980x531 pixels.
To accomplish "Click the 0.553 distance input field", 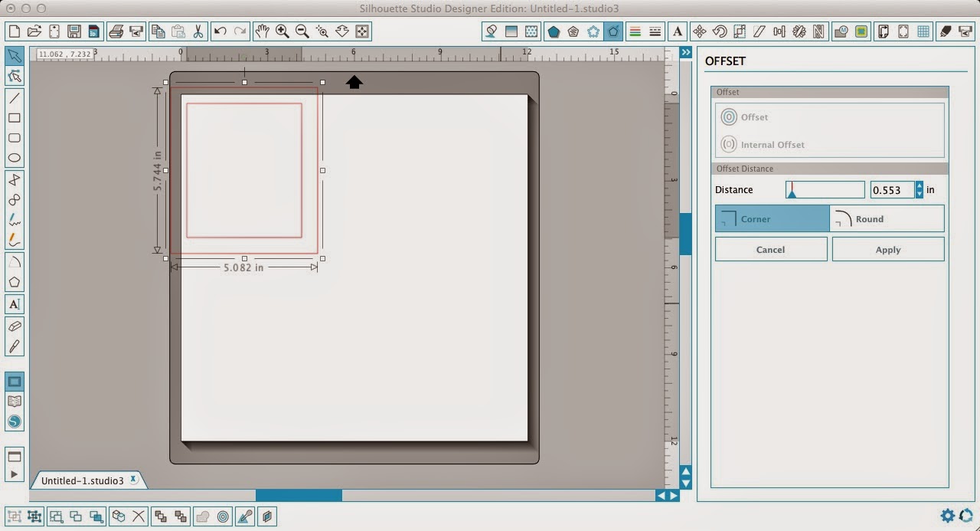I will (x=892, y=189).
